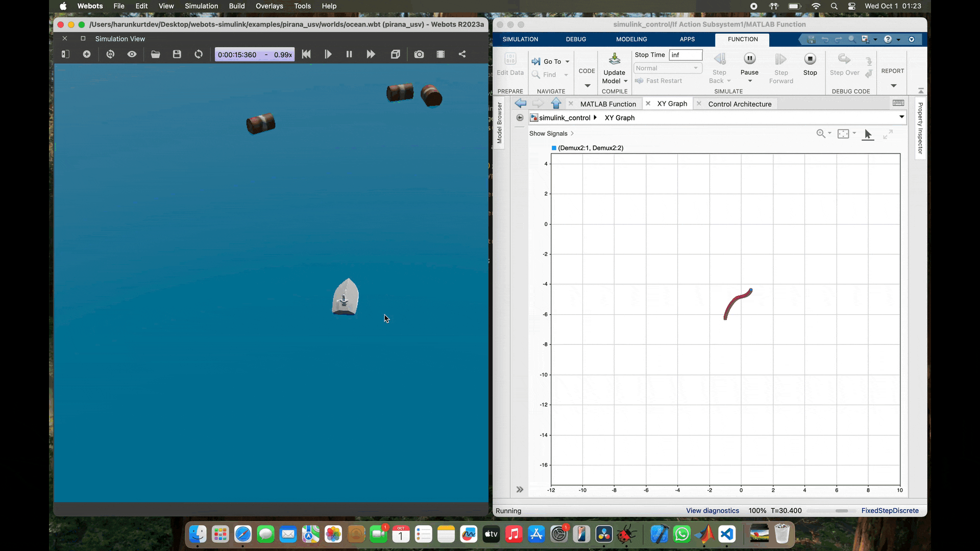This screenshot has height=551, width=980.
Task: Click the Stop simulation icon in Simulink
Action: (810, 59)
